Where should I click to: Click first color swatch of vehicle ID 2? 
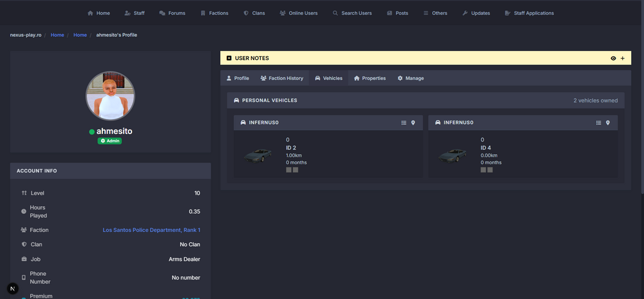click(x=289, y=169)
